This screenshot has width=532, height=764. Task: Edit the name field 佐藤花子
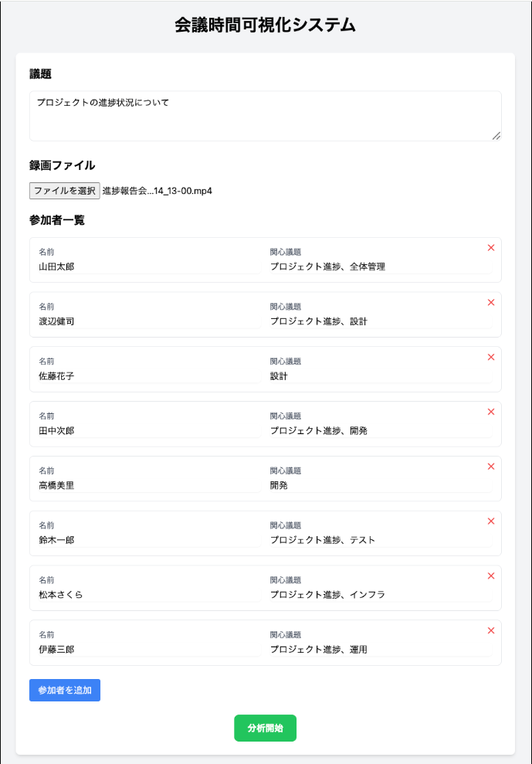click(x=150, y=376)
